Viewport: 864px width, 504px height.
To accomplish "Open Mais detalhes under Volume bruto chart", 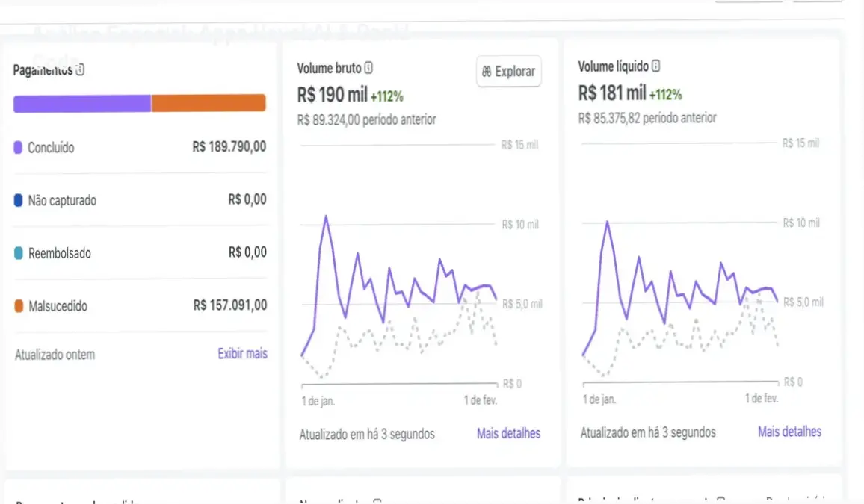I will [x=508, y=434].
